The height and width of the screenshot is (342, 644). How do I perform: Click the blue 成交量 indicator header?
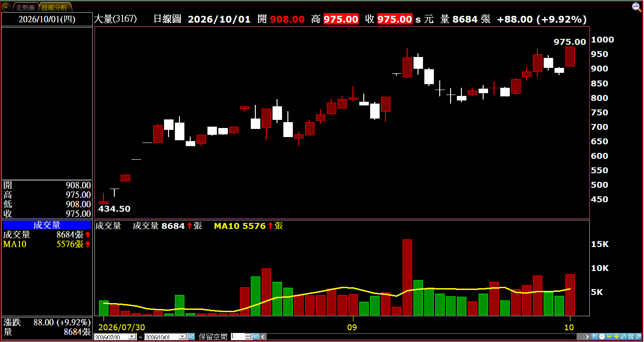[47, 225]
